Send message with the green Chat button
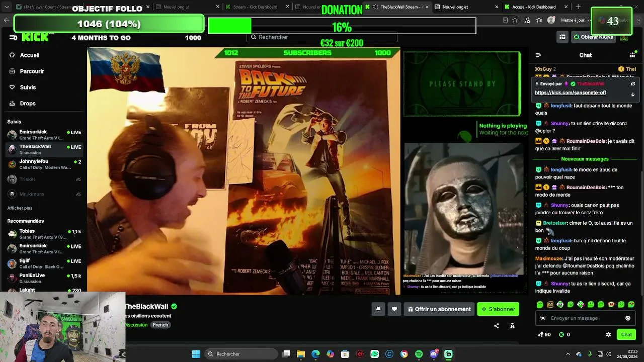Image resolution: width=644 pixels, height=362 pixels. pyautogui.click(x=626, y=334)
